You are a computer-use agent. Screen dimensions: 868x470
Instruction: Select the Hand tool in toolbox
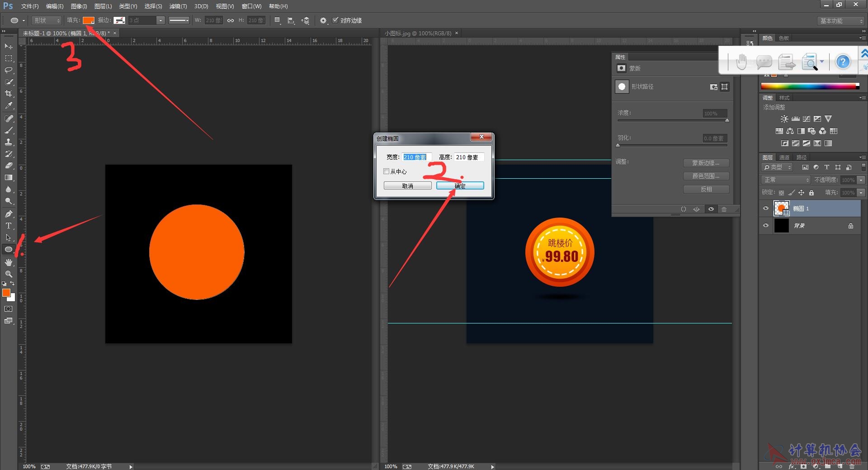point(9,262)
